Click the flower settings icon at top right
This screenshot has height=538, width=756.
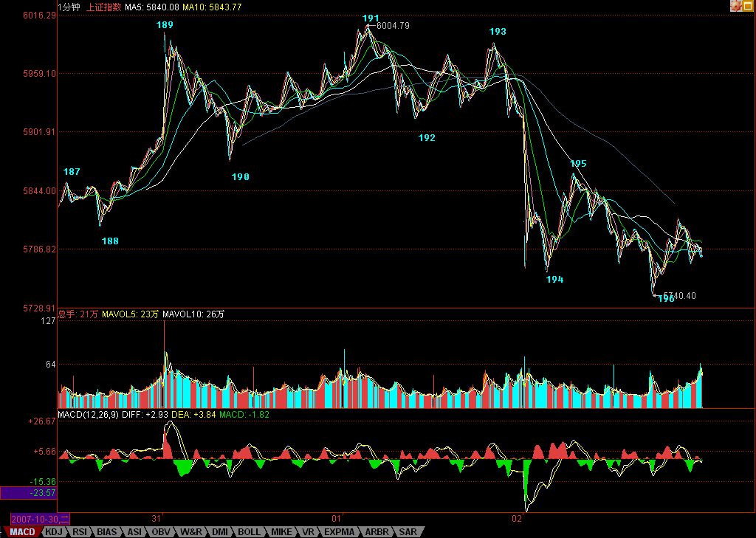[735, 6]
